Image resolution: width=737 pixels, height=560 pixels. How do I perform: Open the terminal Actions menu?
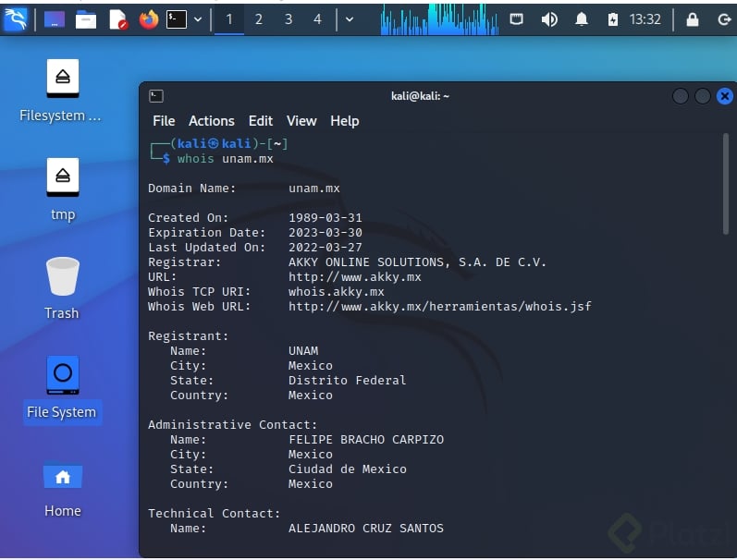point(212,121)
